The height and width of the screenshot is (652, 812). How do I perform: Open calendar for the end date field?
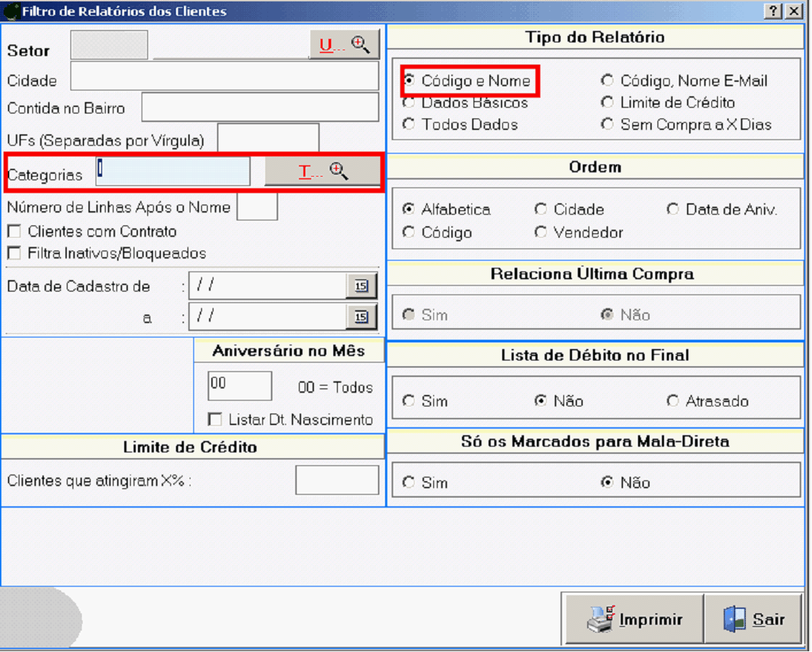click(361, 316)
